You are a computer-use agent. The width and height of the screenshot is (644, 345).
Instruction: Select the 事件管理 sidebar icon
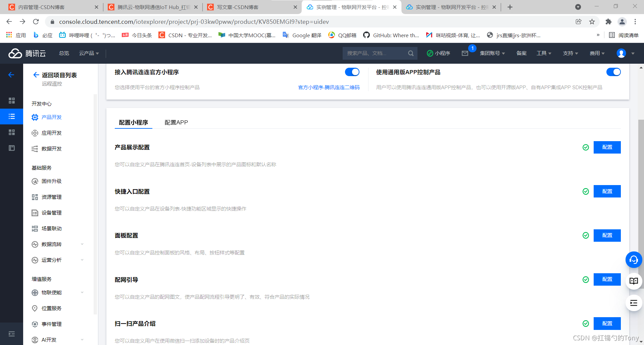(35, 324)
